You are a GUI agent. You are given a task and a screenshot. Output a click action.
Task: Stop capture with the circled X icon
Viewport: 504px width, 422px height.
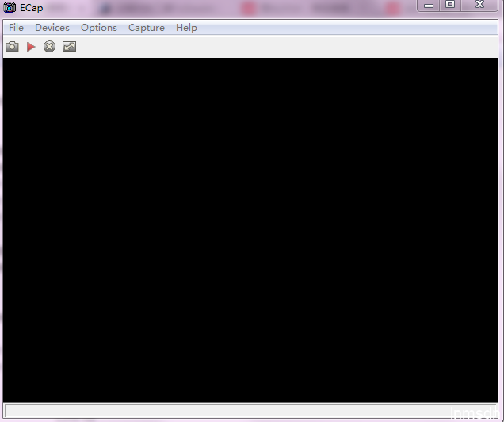point(49,47)
